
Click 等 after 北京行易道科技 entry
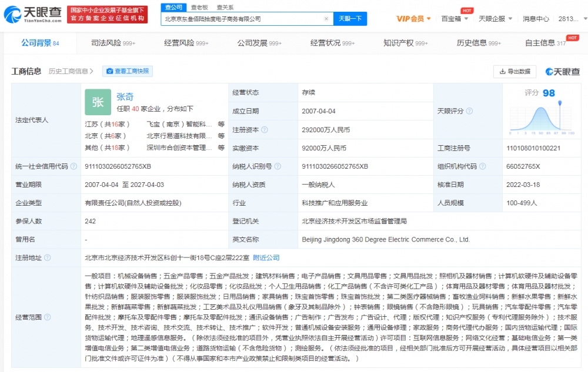(x=221, y=136)
